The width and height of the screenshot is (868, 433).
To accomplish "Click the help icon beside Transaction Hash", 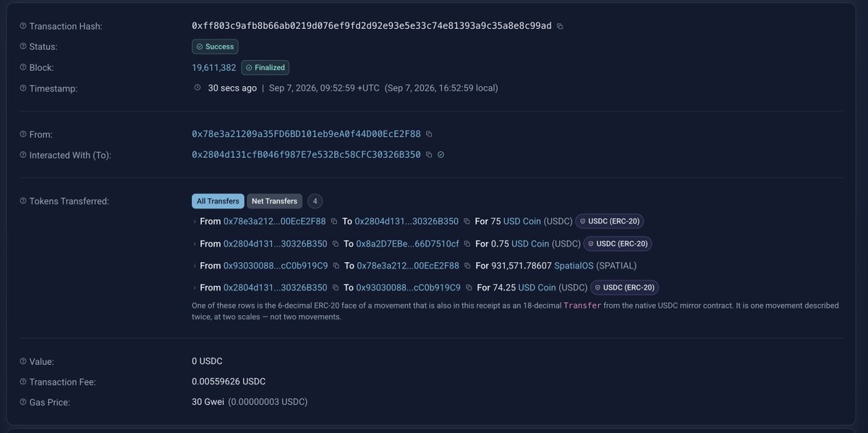I will [22, 26].
